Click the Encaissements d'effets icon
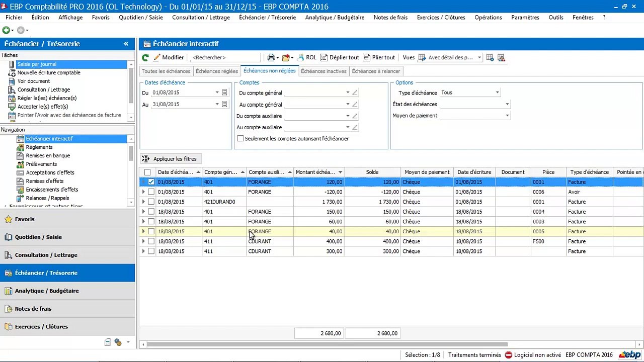This screenshot has height=362, width=644. tap(21, 190)
